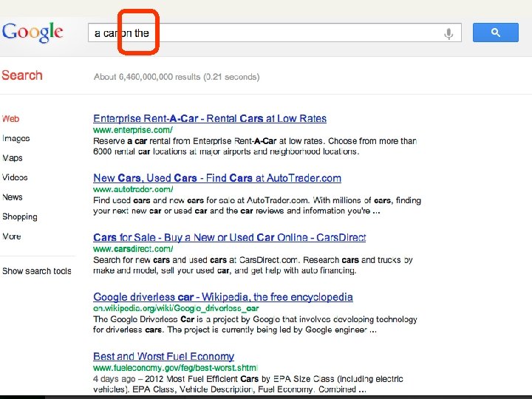The image size is (532, 399).
Task: Open the CarsDirect Cars for Sale result
Action: pos(229,237)
